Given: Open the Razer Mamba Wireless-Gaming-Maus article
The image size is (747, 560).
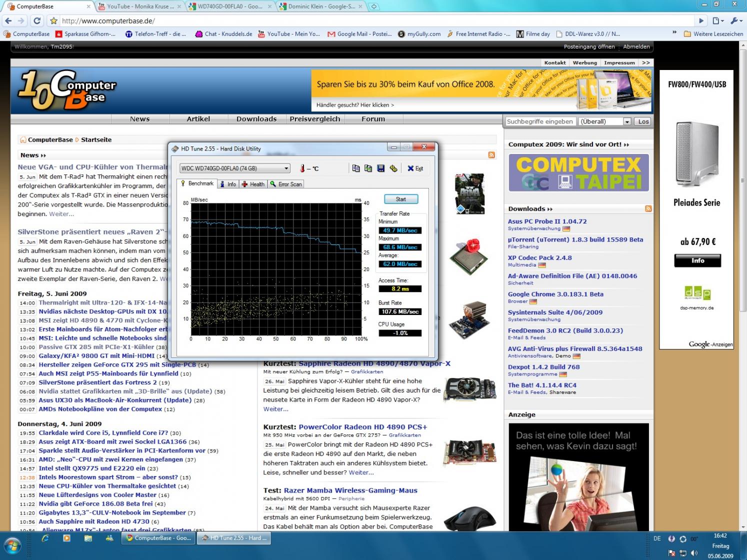Looking at the screenshot, I should pos(350,490).
